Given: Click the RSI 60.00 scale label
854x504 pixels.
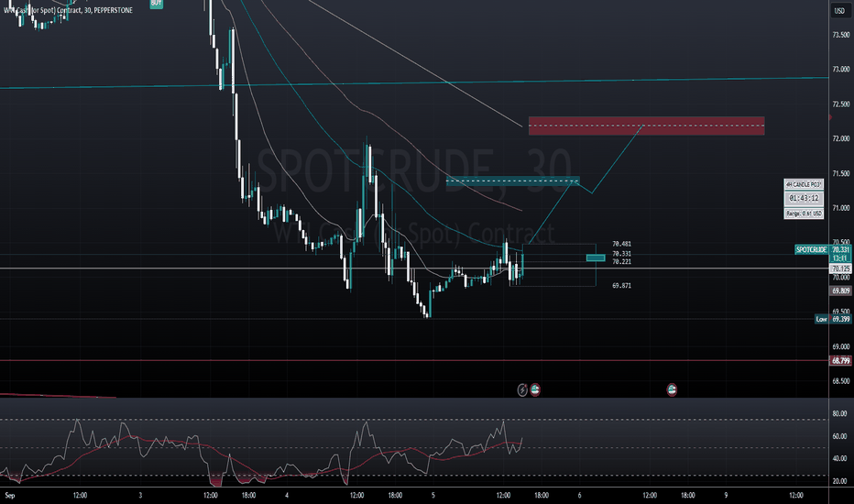Looking at the screenshot, I should click(x=840, y=436).
